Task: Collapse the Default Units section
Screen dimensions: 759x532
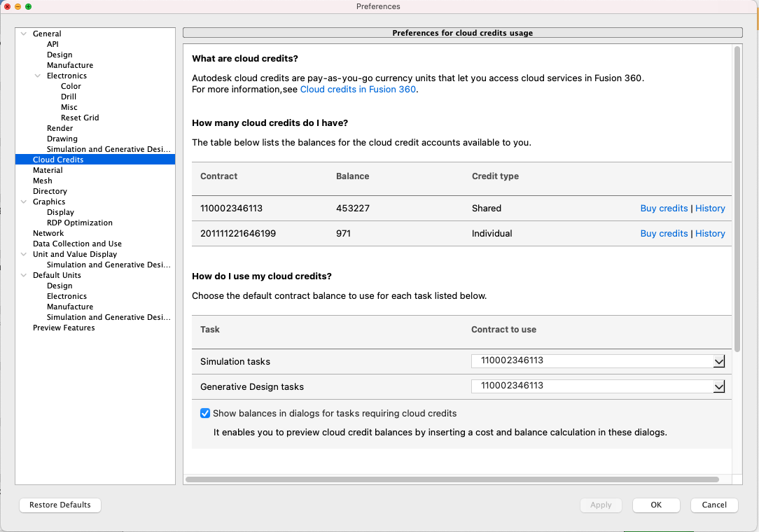Action: point(24,275)
